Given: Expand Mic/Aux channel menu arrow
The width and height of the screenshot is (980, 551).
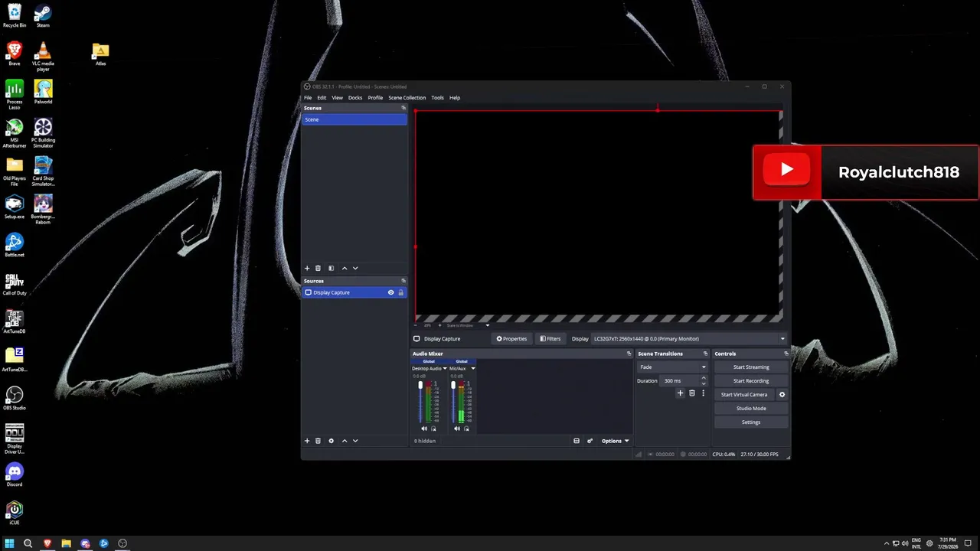Looking at the screenshot, I should point(472,369).
